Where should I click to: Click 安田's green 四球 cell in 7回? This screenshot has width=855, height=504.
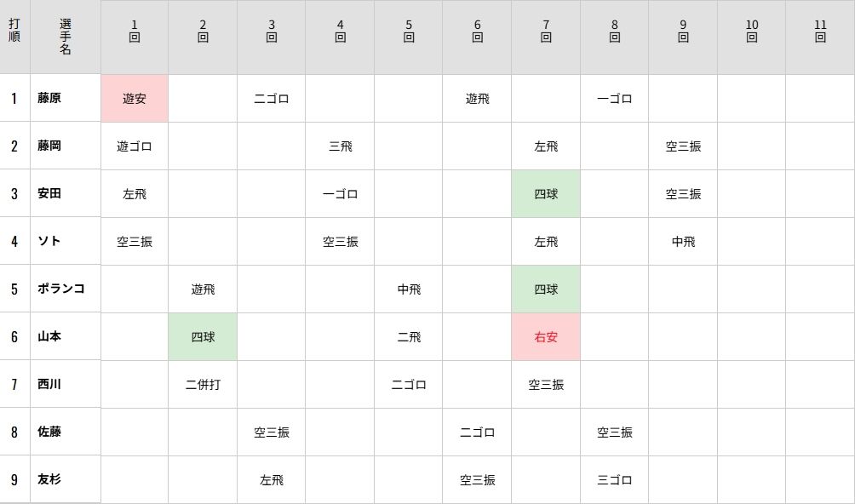(x=546, y=193)
